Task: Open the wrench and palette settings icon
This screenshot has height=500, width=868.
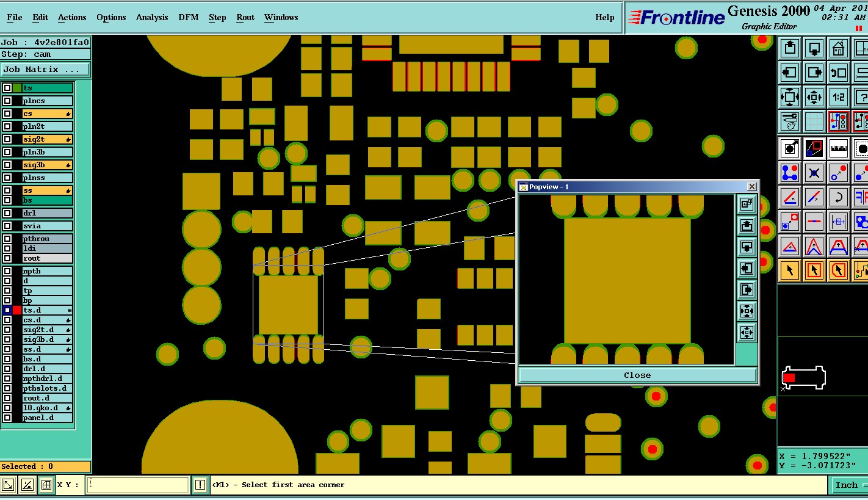Action: coord(790,121)
